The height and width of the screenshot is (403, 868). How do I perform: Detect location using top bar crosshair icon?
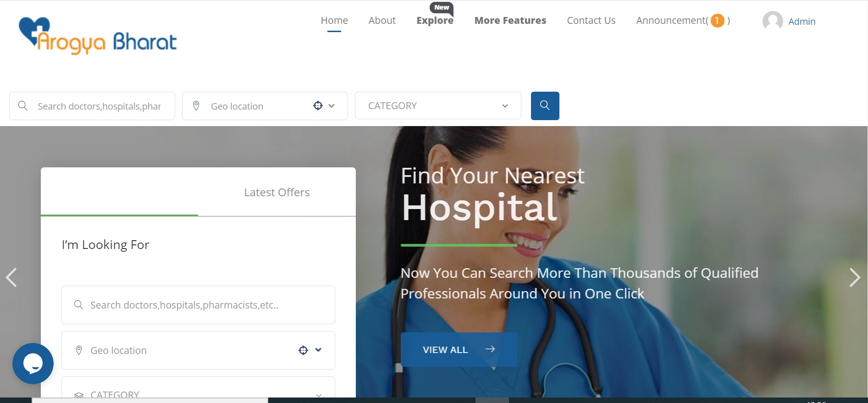click(x=318, y=106)
